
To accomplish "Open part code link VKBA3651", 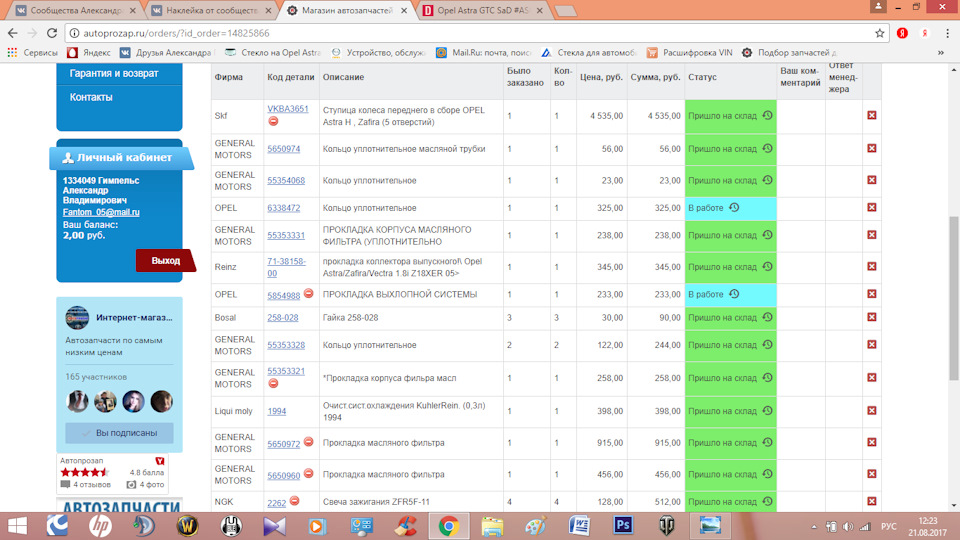I will [288, 108].
